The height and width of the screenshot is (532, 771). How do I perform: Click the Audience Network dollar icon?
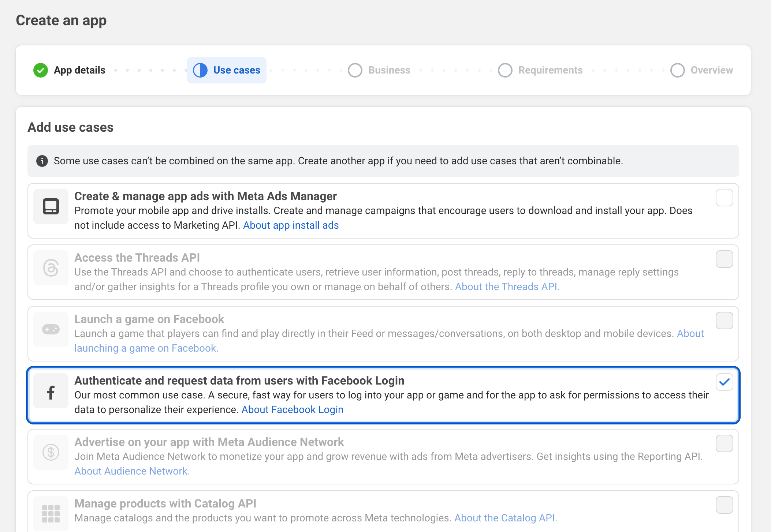click(x=51, y=452)
